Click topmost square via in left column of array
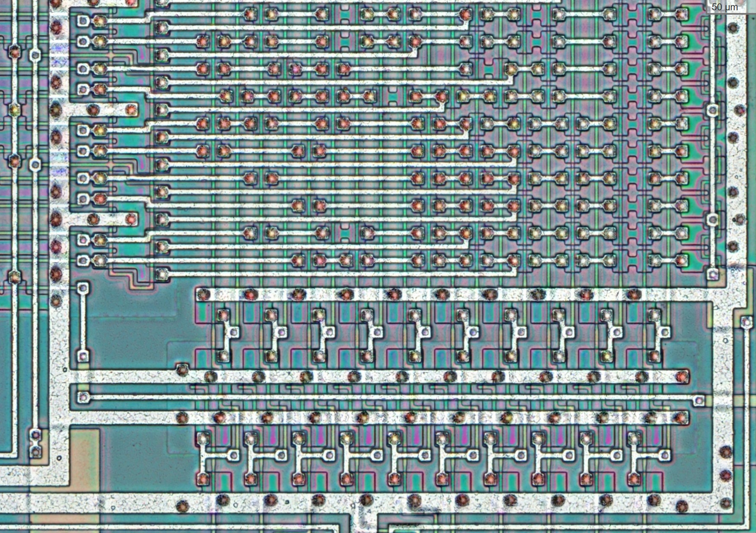This screenshot has height=533, width=756. click(x=83, y=21)
